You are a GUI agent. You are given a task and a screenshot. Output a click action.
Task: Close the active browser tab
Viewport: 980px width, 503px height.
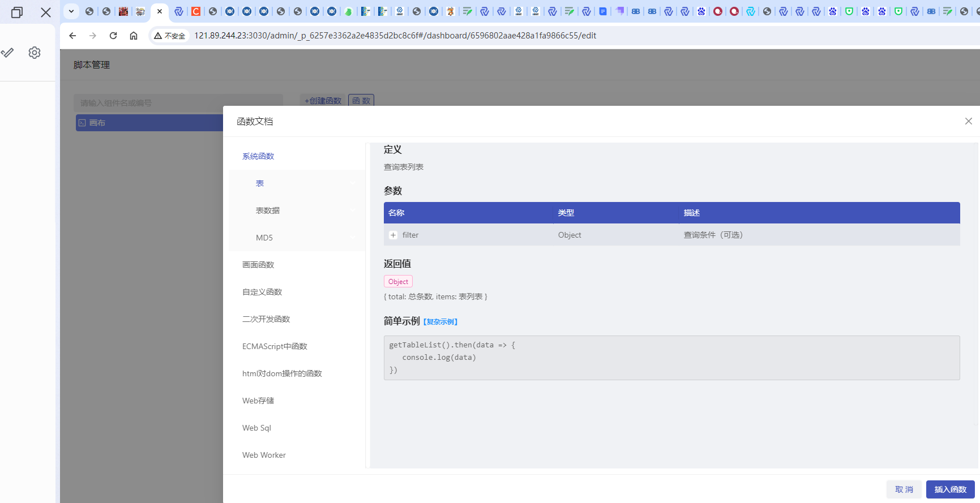point(160,11)
